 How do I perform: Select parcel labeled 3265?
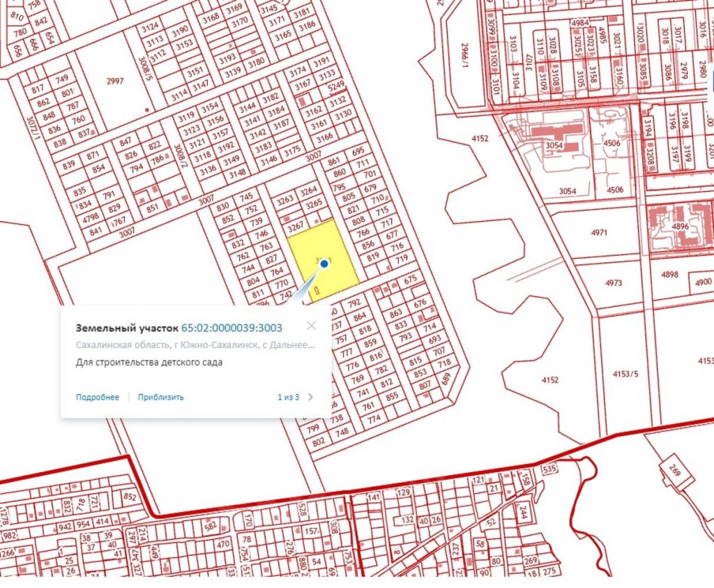tap(314, 204)
